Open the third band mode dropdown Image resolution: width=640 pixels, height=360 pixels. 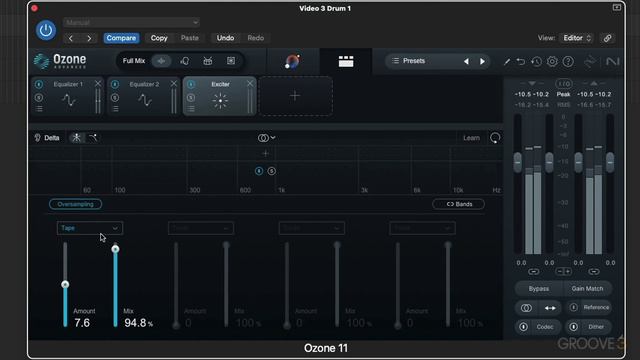point(311,228)
